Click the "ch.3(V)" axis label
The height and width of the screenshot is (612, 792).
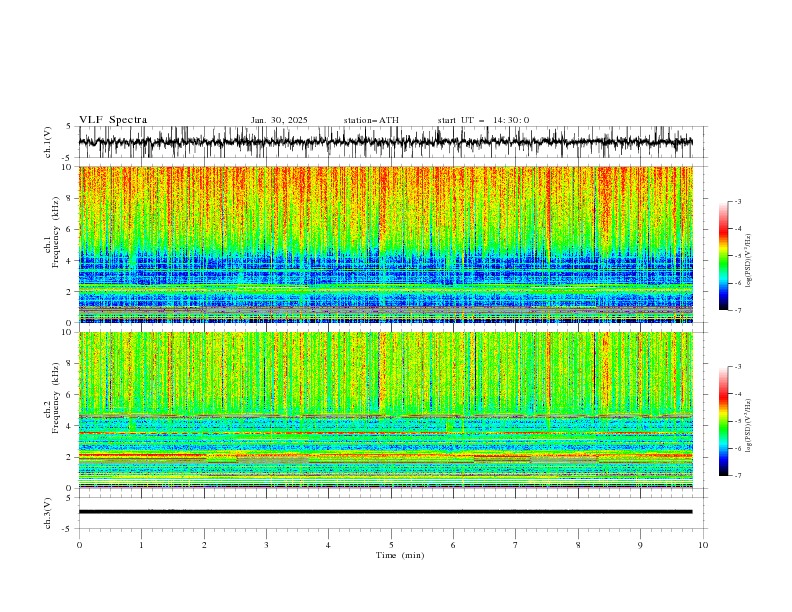pyautogui.click(x=48, y=513)
